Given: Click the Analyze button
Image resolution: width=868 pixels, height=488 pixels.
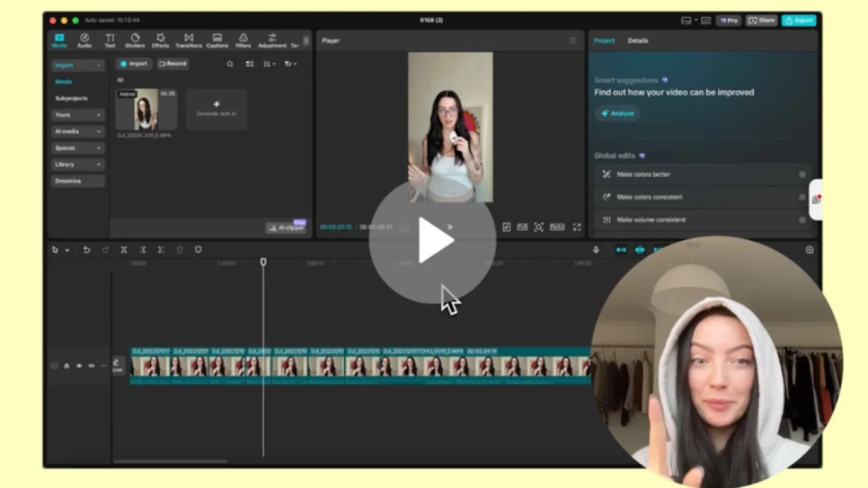Looking at the screenshot, I should pos(618,113).
